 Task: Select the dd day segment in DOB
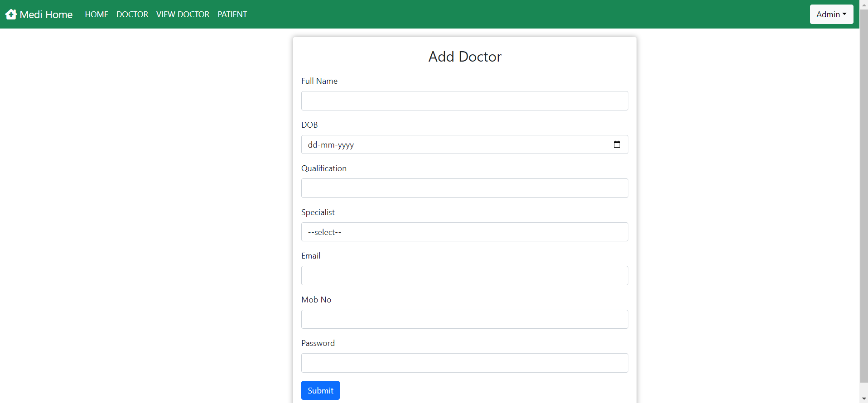pos(313,145)
